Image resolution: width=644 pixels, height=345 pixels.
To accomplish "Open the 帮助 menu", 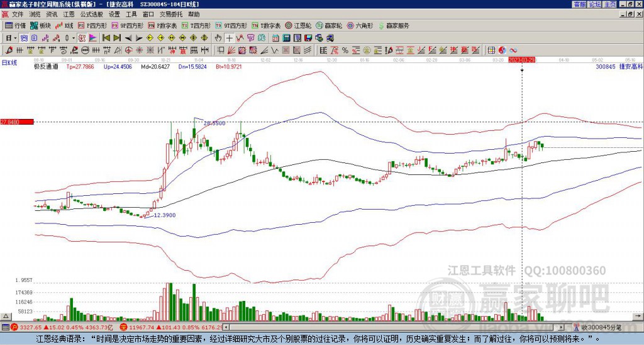I will tap(194, 14).
